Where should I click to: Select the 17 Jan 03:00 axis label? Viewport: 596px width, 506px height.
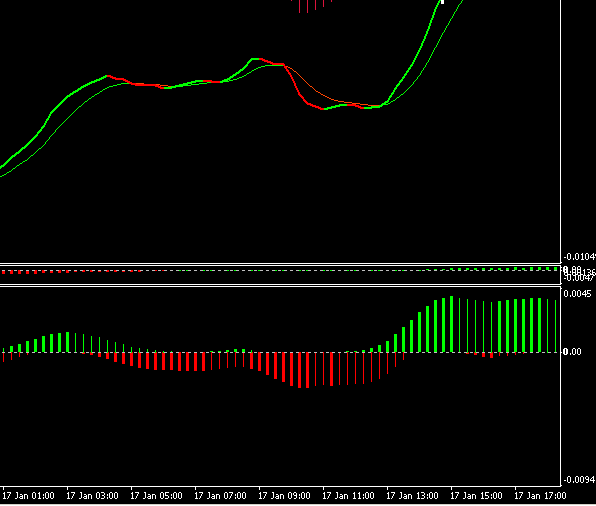[92, 496]
